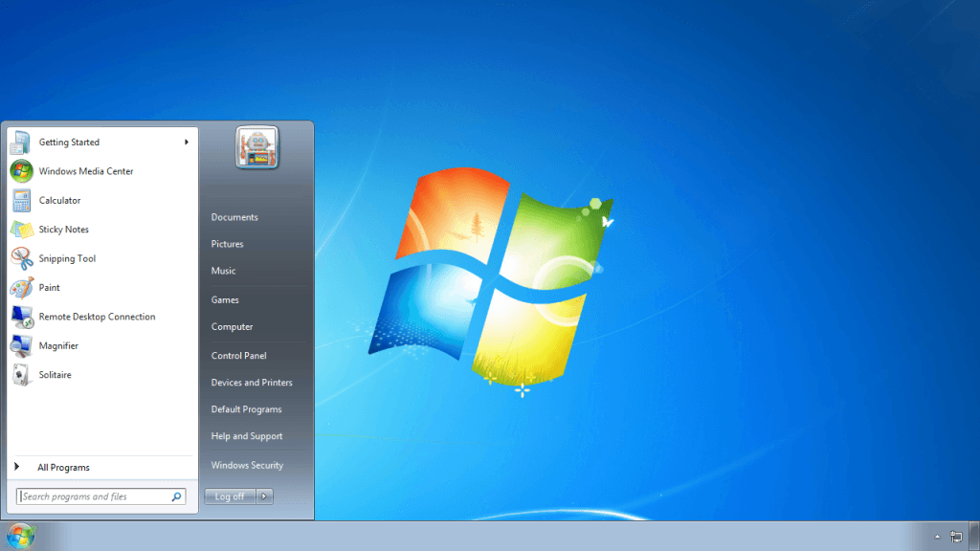
Task: Select the "Remote Desktop Connection" text label
Action: click(x=97, y=317)
